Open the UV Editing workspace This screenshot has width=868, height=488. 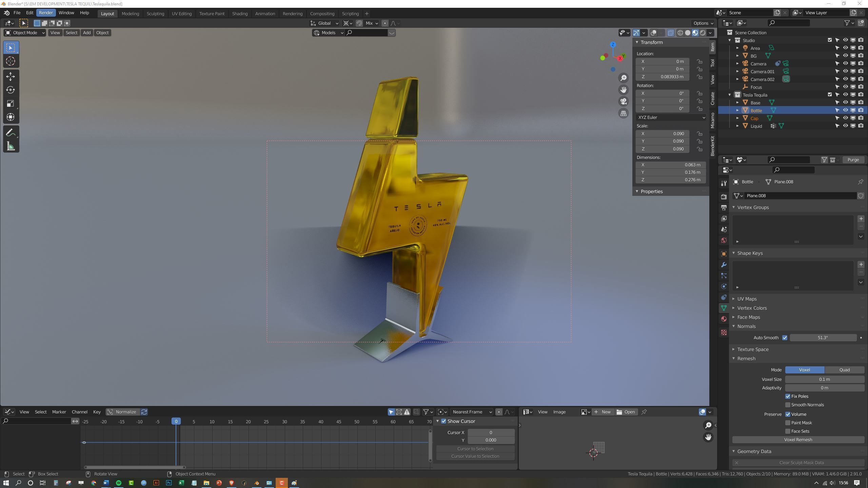tap(181, 14)
